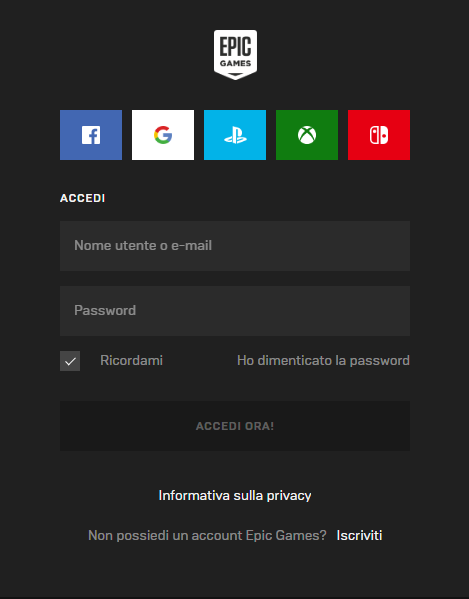Click the ACCEDI ORA! button

coord(235,426)
